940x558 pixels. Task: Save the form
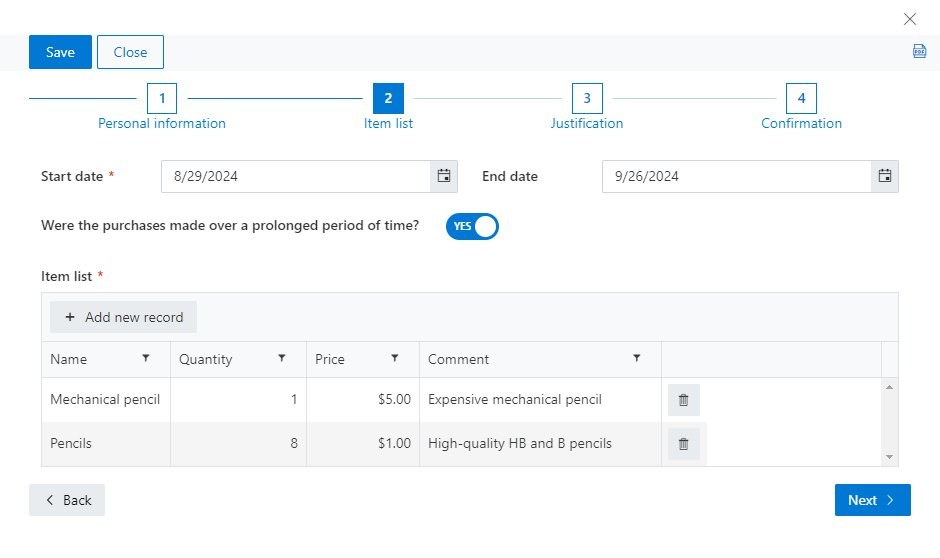coord(61,52)
